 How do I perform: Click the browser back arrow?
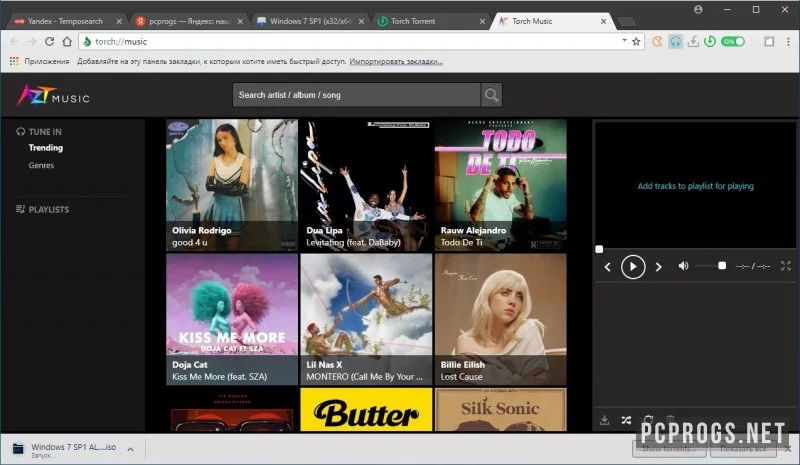click(14, 41)
